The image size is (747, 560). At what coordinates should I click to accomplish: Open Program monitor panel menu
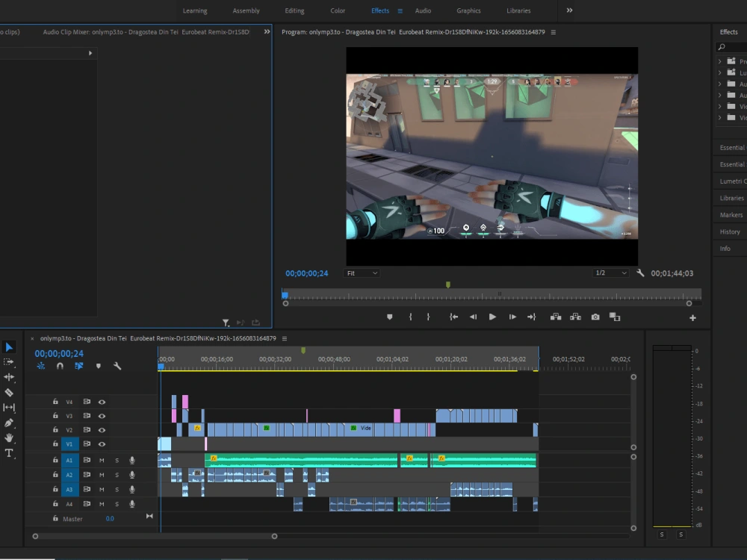553,32
